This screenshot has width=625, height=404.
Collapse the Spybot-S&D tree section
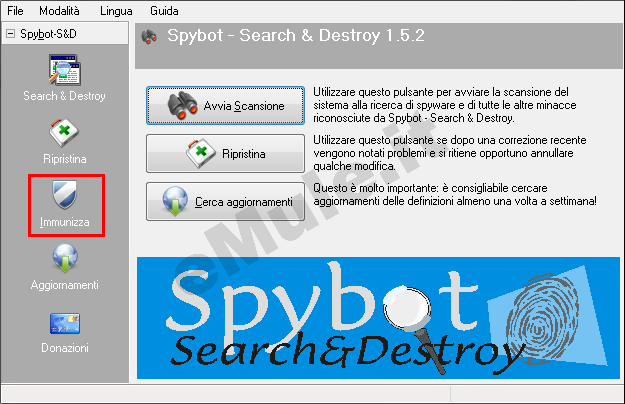10,34
